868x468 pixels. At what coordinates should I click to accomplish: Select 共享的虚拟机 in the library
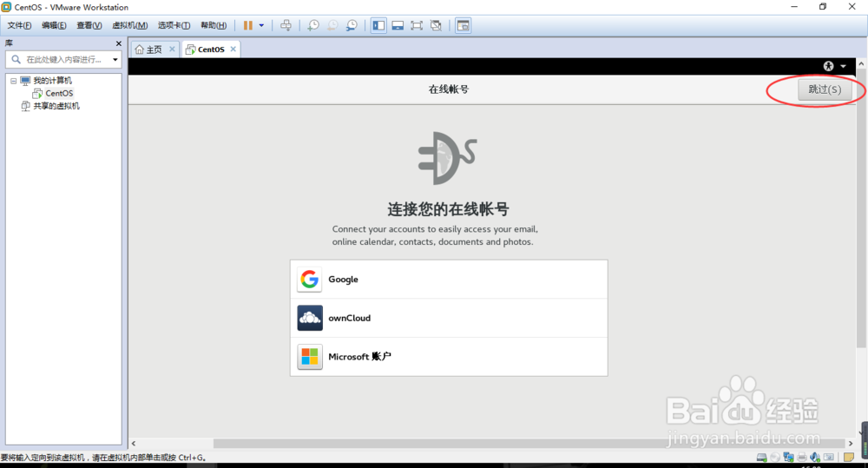(56, 106)
